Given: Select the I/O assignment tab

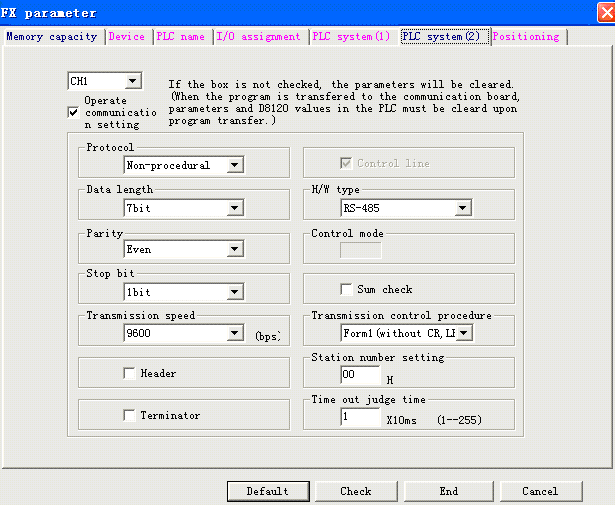Looking at the screenshot, I should (x=258, y=37).
